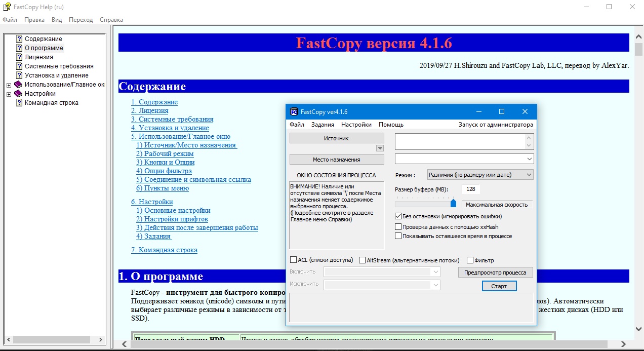Click the page icon beside Командная строка
The image size is (644, 351).
[x=19, y=103]
